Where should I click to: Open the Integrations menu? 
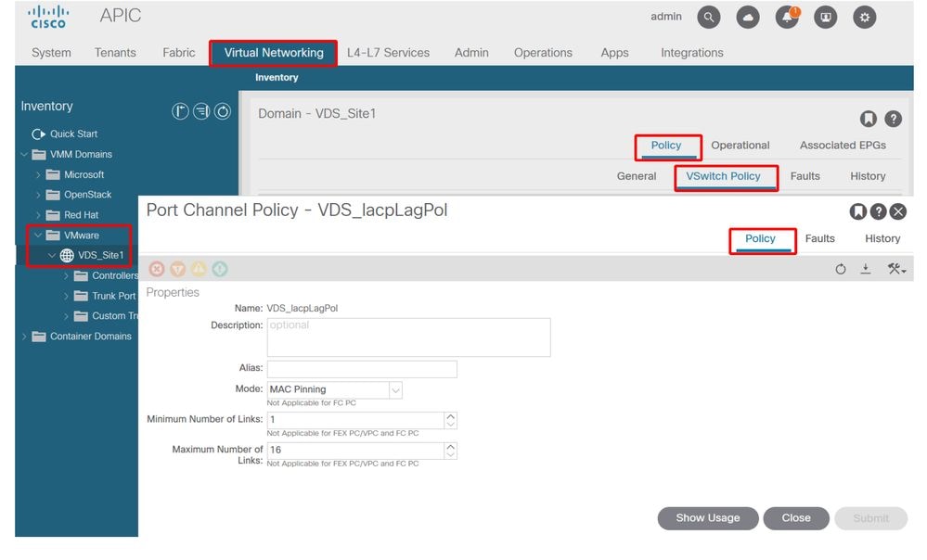click(x=691, y=53)
